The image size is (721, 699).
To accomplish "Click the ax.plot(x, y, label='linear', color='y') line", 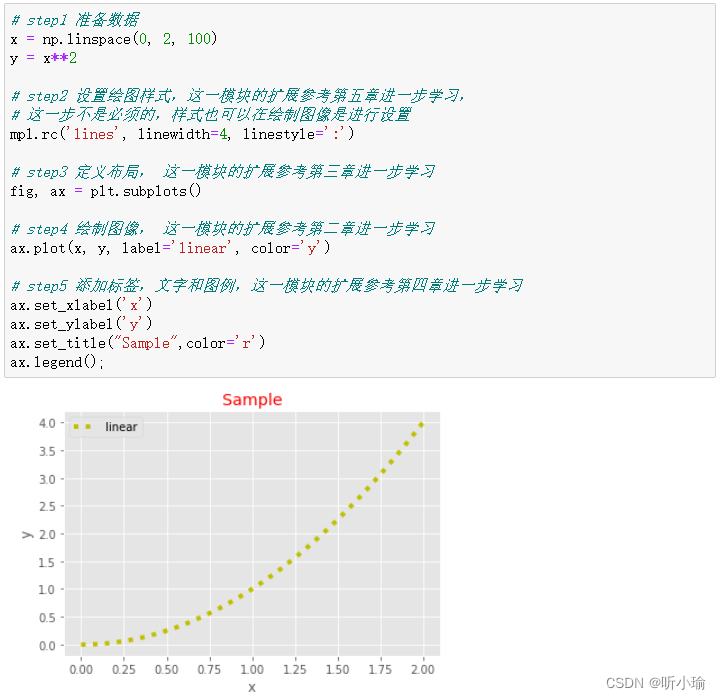I will 170,248.
